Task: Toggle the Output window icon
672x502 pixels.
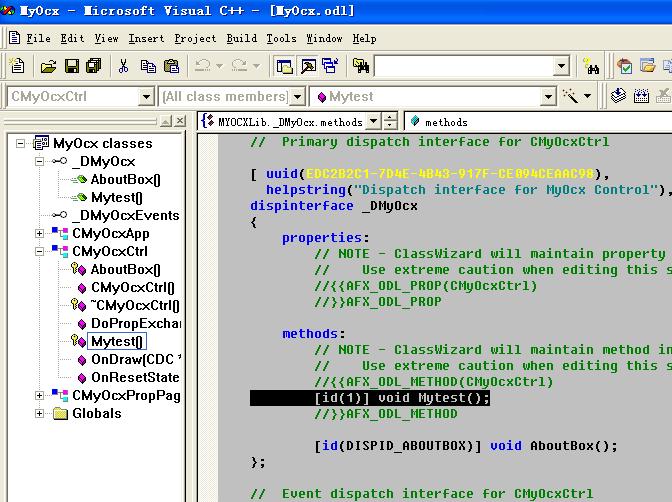Action: (308, 66)
